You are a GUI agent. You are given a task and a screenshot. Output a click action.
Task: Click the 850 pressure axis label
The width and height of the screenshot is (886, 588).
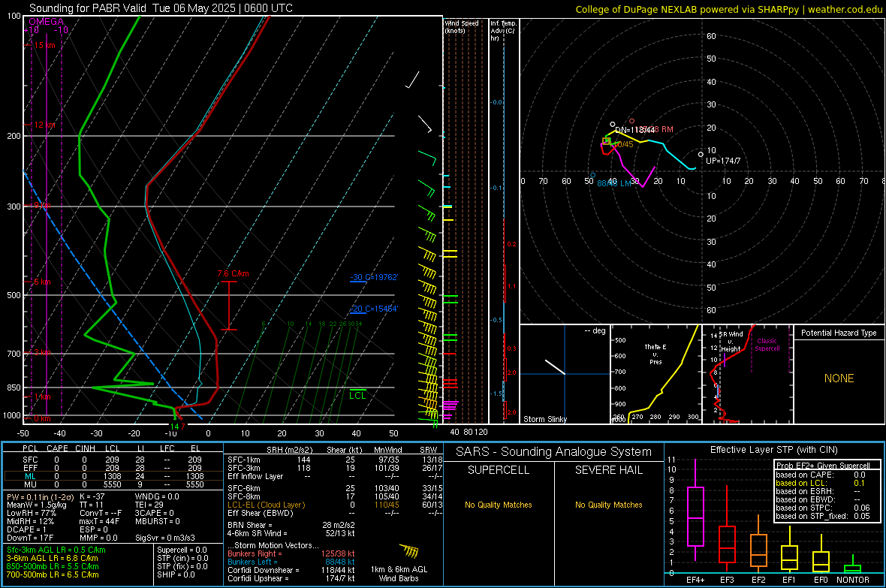pos(14,387)
